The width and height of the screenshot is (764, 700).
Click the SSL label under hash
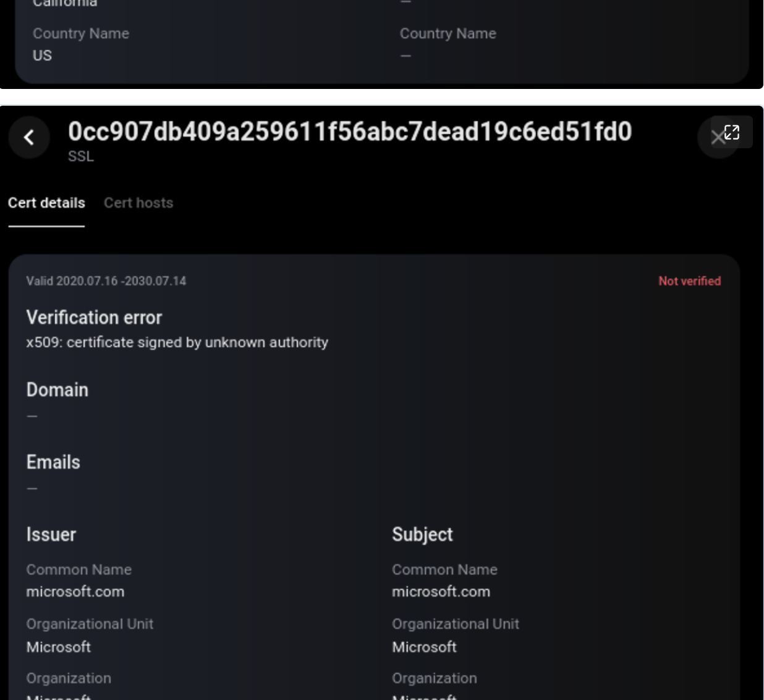coord(81,156)
